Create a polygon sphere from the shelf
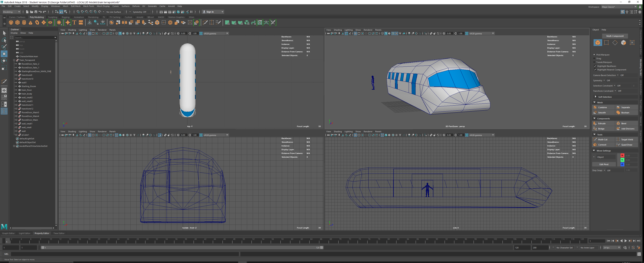The width and height of the screenshot is (644, 263). point(11,22)
